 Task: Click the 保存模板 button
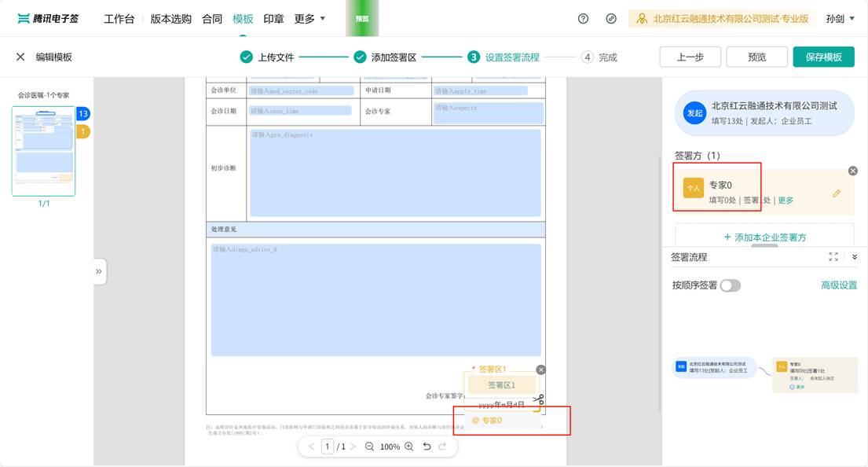(x=823, y=57)
